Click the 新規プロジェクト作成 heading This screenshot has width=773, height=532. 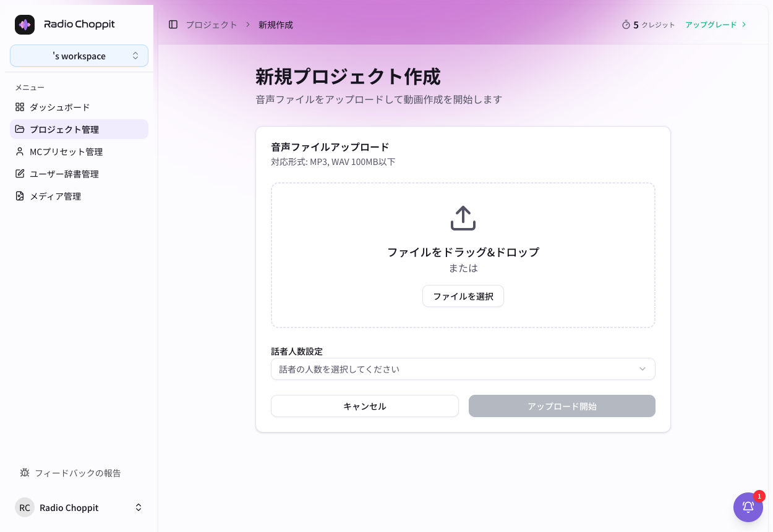coord(348,77)
